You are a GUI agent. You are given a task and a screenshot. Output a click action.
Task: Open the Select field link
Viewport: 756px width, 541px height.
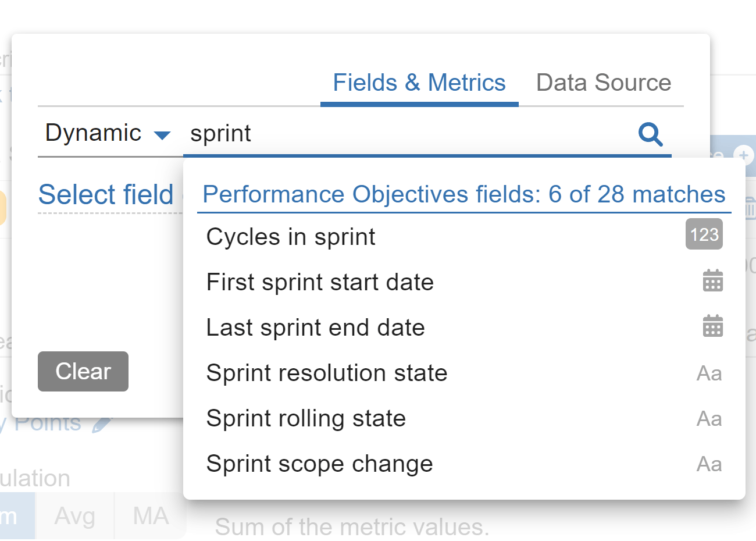tap(106, 195)
